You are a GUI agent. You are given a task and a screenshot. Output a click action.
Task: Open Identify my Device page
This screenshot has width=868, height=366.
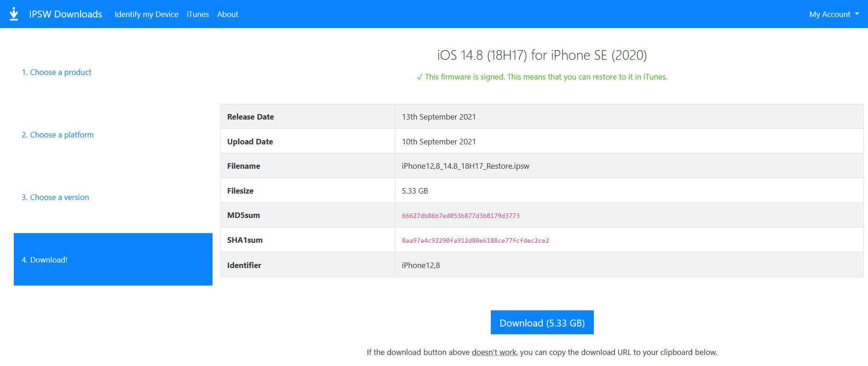(x=146, y=14)
